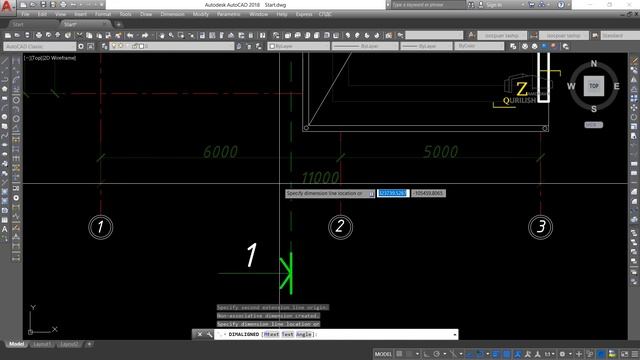The height and width of the screenshot is (360, 640).
Task: Click the Save icon in Standard toolbar
Action: pos(27,36)
